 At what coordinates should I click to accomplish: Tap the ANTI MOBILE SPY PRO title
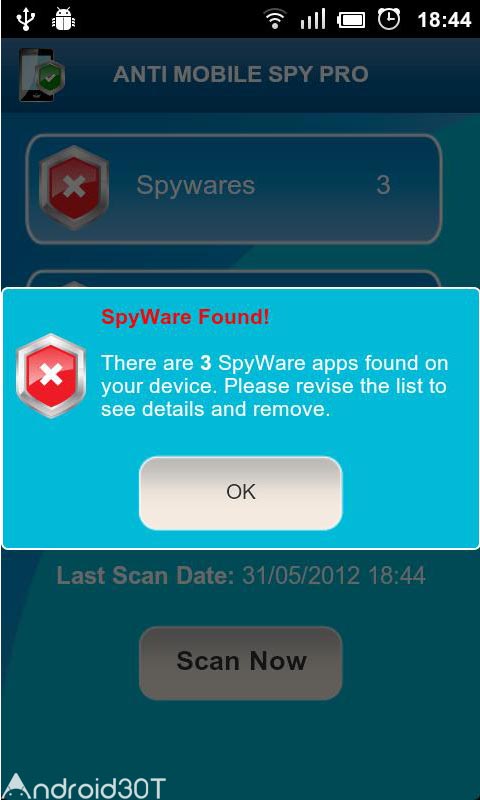point(240,74)
